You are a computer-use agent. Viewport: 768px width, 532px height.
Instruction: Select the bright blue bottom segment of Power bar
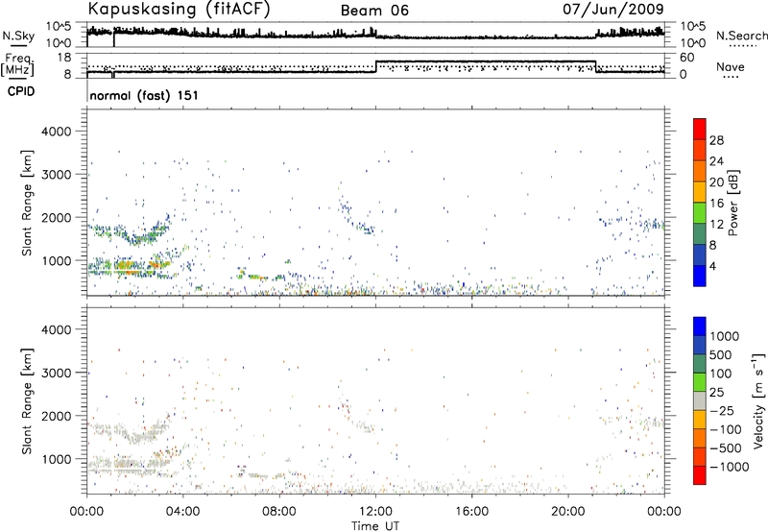700,276
